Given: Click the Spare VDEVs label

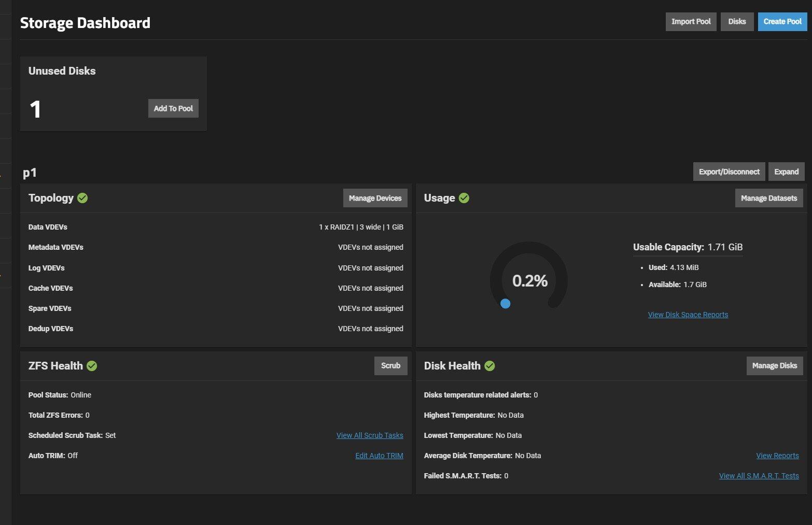Looking at the screenshot, I should pyautogui.click(x=50, y=308).
